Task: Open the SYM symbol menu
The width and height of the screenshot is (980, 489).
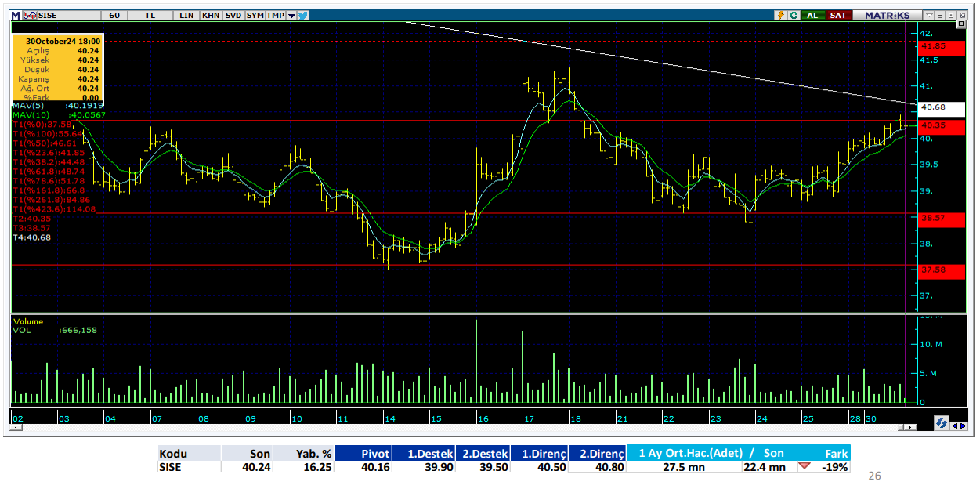Action: tap(255, 15)
